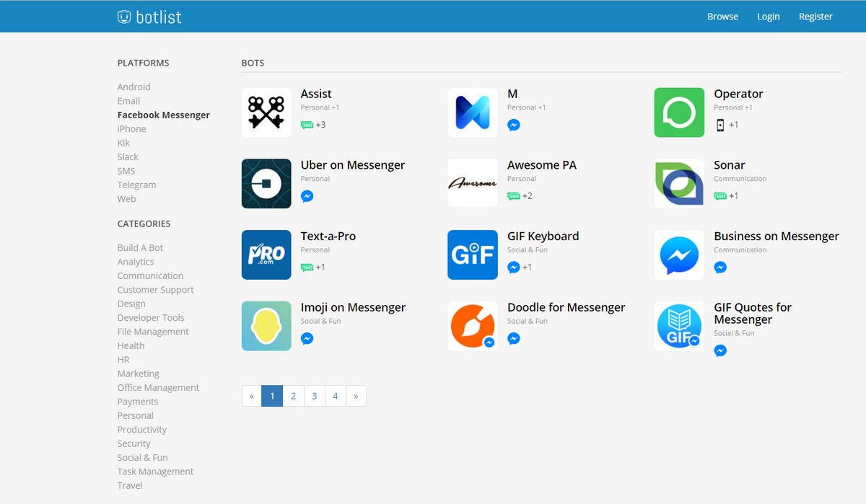Open the File Management category

(153, 332)
